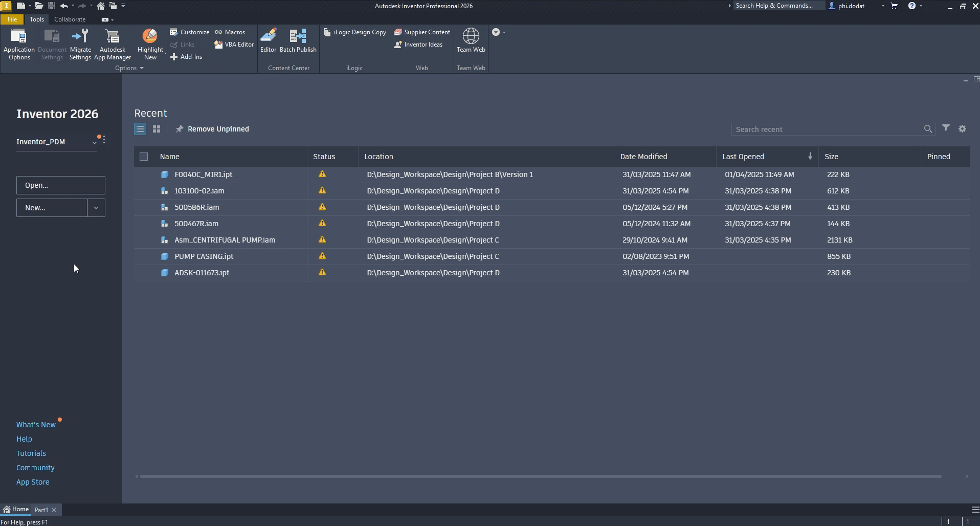
Task: Launch iLogic Design Copy
Action: pos(355,32)
